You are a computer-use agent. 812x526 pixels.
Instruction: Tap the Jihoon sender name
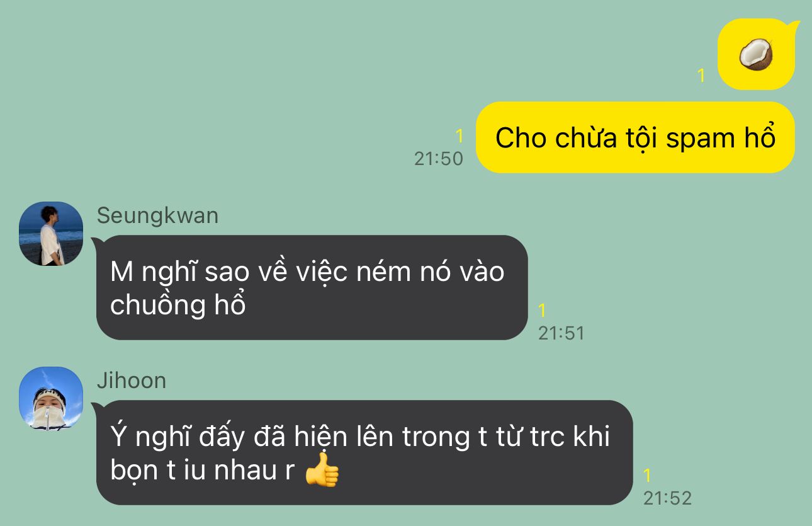click(132, 380)
